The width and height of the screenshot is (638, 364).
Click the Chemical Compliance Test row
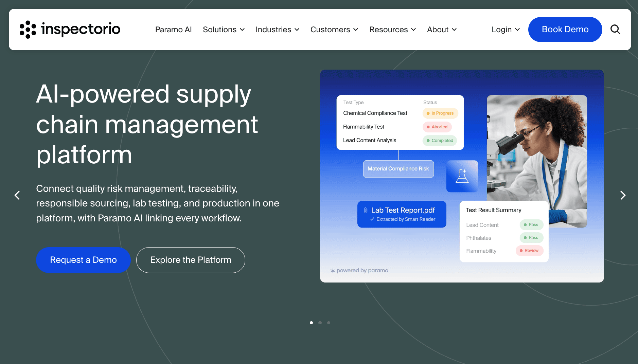tap(400, 113)
